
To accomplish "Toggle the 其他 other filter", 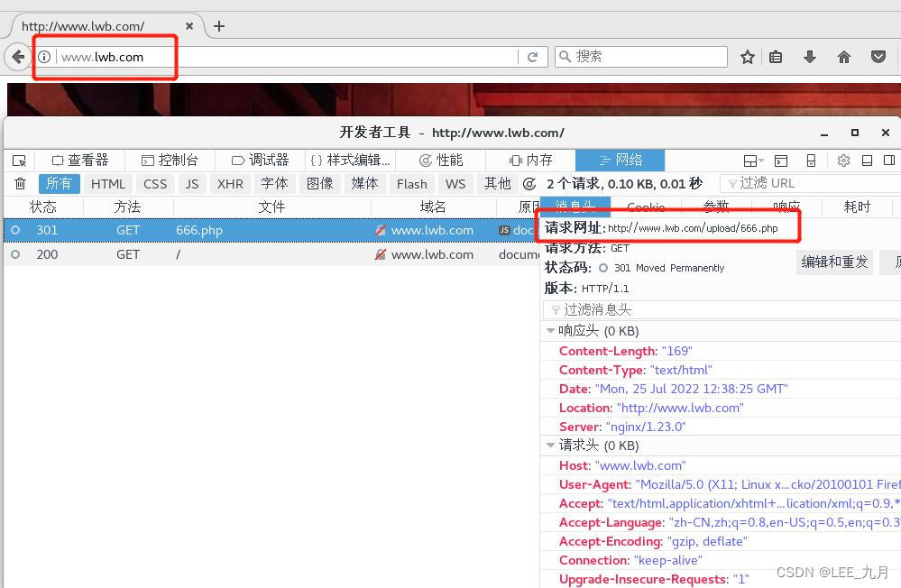I will click(498, 183).
